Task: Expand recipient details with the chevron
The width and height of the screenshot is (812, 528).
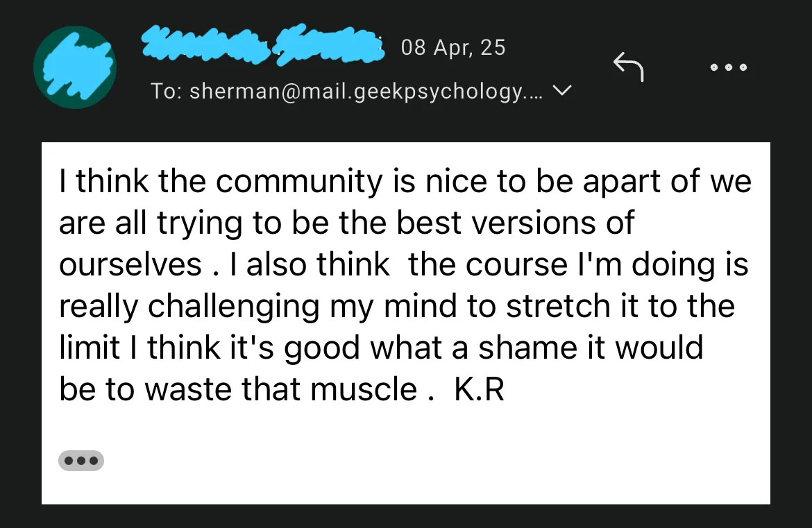Action: click(x=564, y=91)
